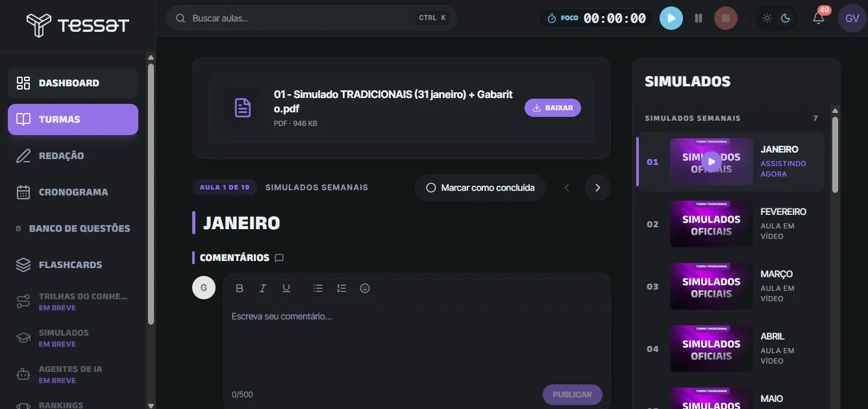The image size is (868, 409).
Task: Open the Abril simulado lesson
Action: click(x=731, y=349)
